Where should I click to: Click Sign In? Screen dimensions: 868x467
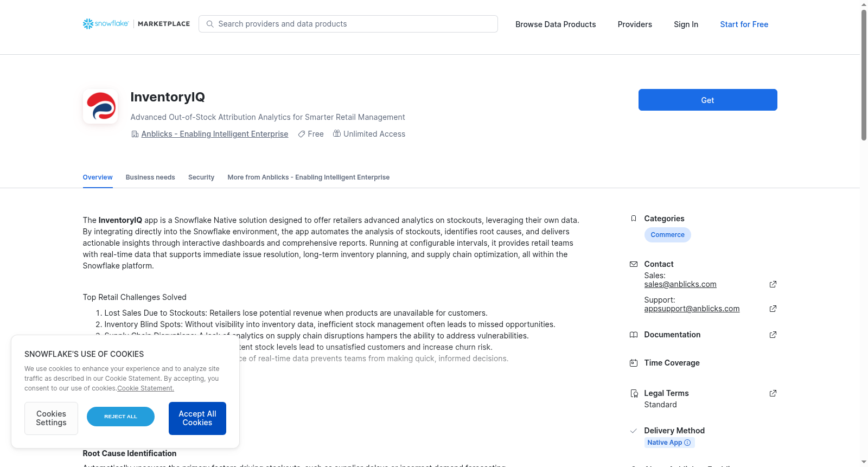pyautogui.click(x=686, y=24)
